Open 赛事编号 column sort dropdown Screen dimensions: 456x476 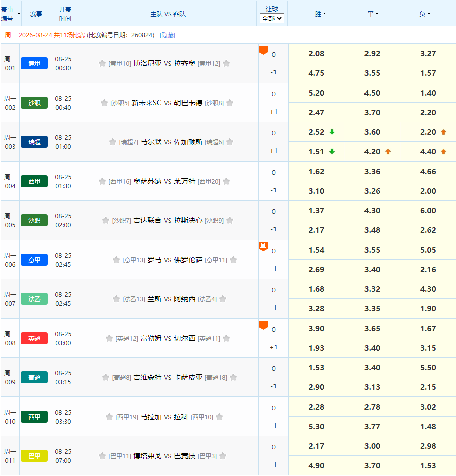pos(19,14)
